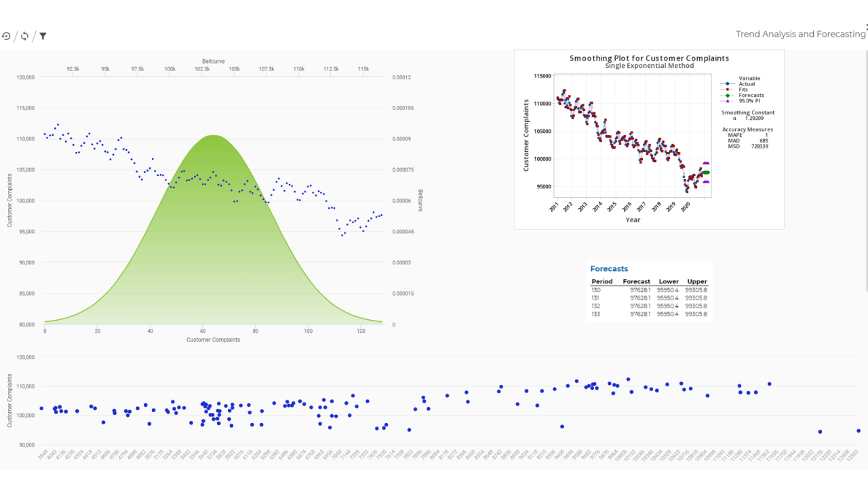This screenshot has height=488, width=868.
Task: Hide the Fits series from the legend
Action: [744, 89]
